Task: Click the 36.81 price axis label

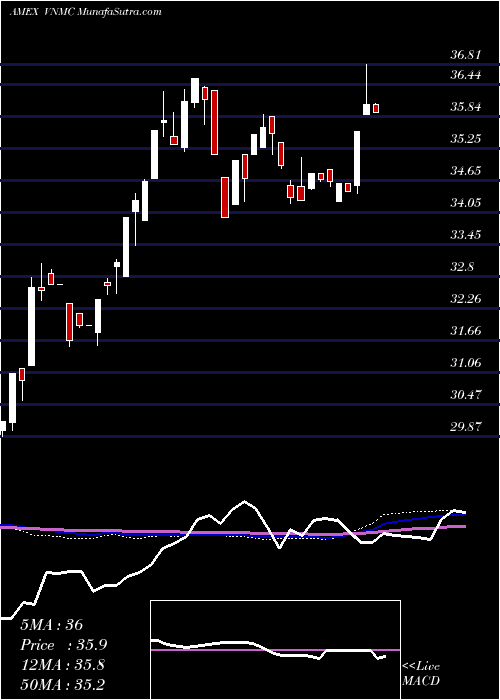Action: [466, 55]
